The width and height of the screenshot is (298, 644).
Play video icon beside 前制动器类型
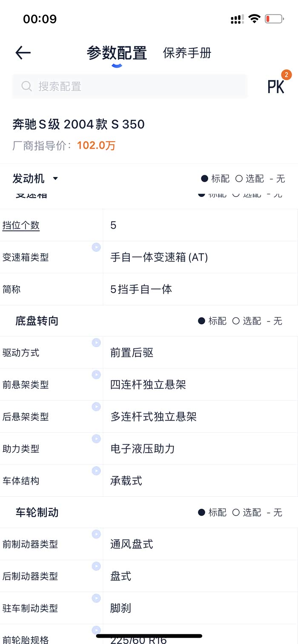click(x=96, y=534)
